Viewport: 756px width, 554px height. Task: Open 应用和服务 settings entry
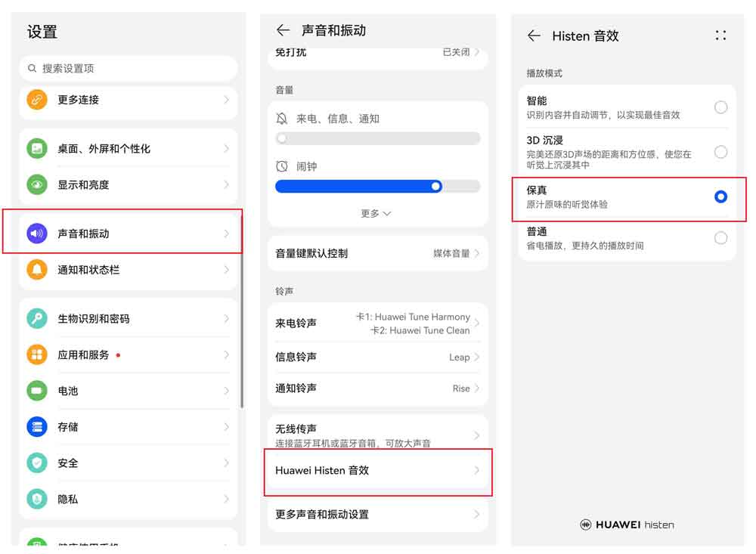(129, 355)
